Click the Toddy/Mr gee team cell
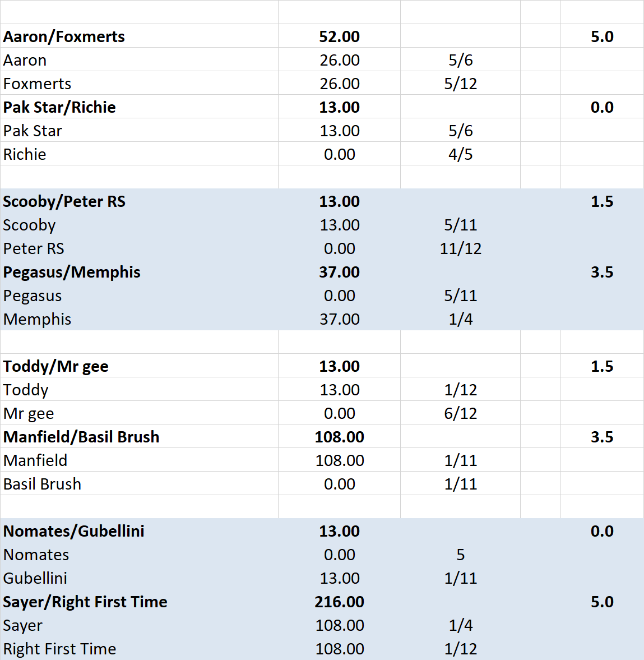Screen dimensions: 644x660 pos(55,366)
